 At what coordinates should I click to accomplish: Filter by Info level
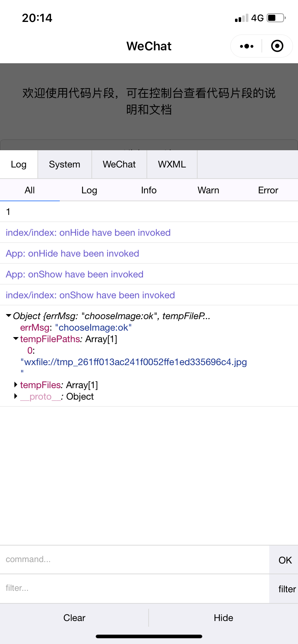(x=149, y=190)
